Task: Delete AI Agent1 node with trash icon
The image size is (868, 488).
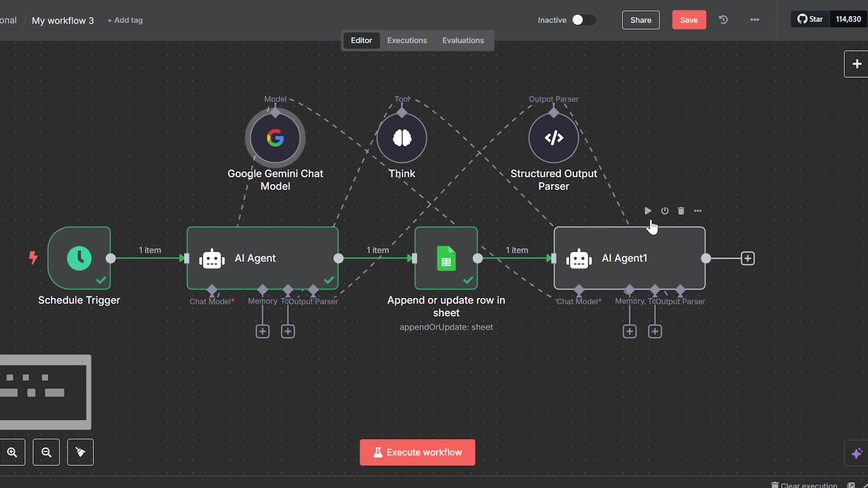Action: (x=681, y=211)
